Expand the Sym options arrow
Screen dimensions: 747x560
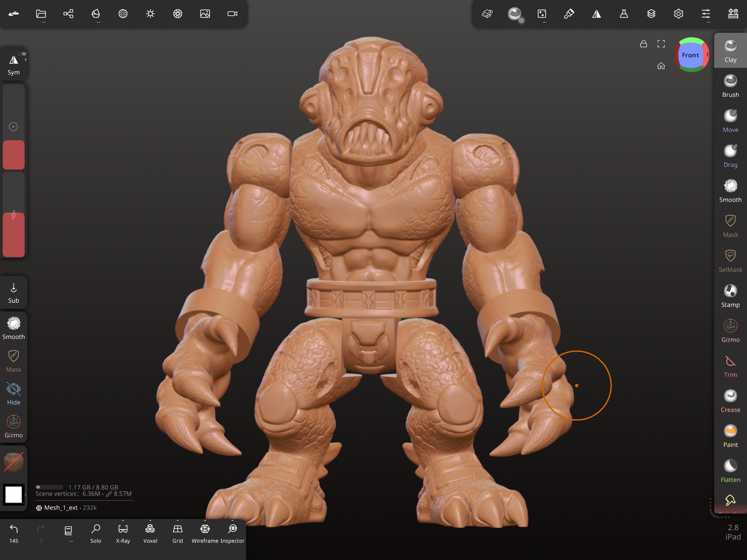click(x=26, y=60)
